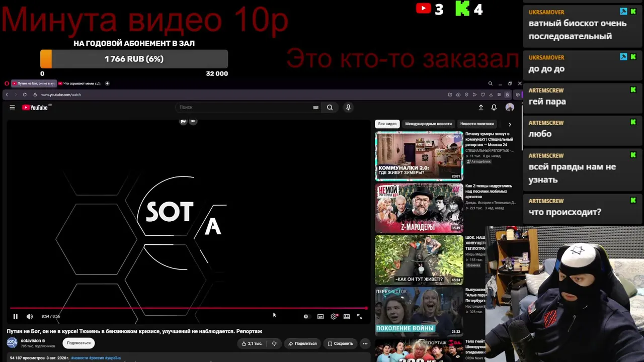Open the 'Z-мародеры' video thumbnail

point(419,208)
